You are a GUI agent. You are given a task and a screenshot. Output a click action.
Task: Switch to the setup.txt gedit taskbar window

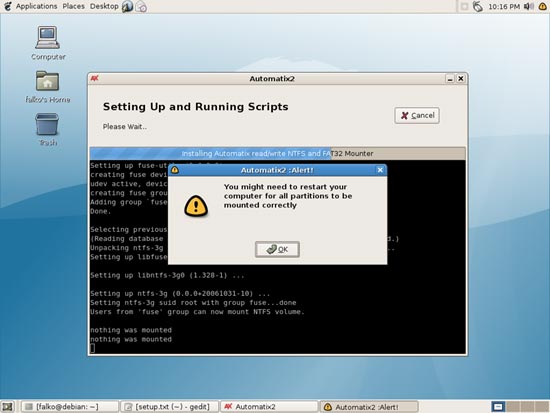tap(169, 407)
